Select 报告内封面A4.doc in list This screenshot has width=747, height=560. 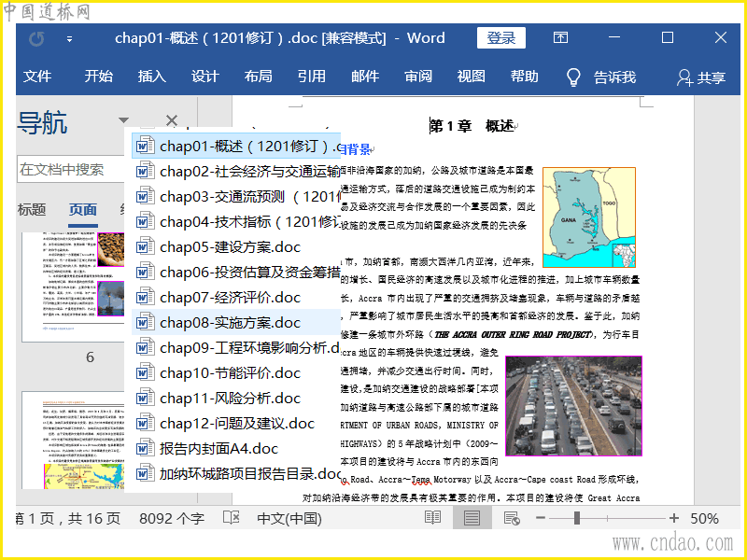pyautogui.click(x=236, y=449)
